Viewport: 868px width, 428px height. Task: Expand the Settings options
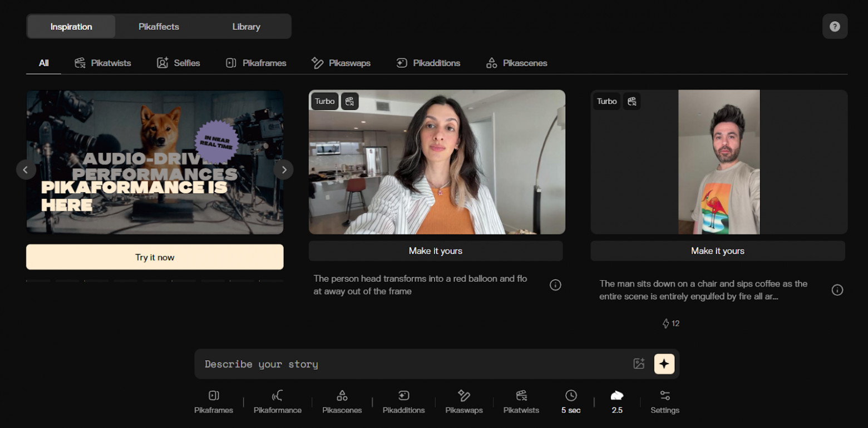point(665,402)
